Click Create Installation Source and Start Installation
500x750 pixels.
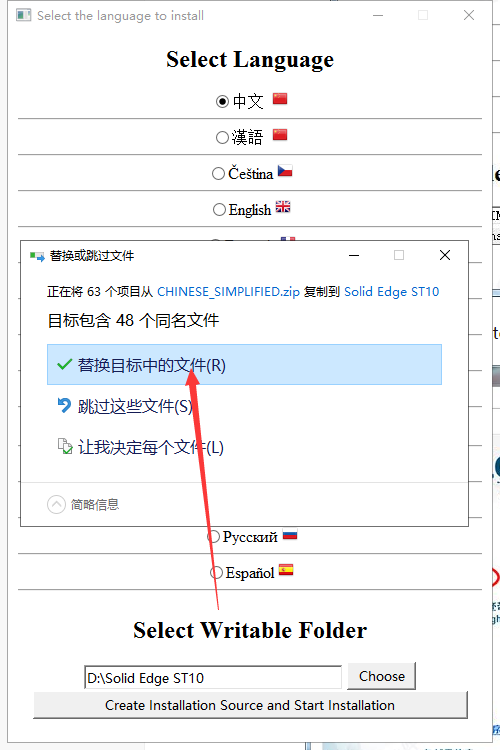point(250,705)
